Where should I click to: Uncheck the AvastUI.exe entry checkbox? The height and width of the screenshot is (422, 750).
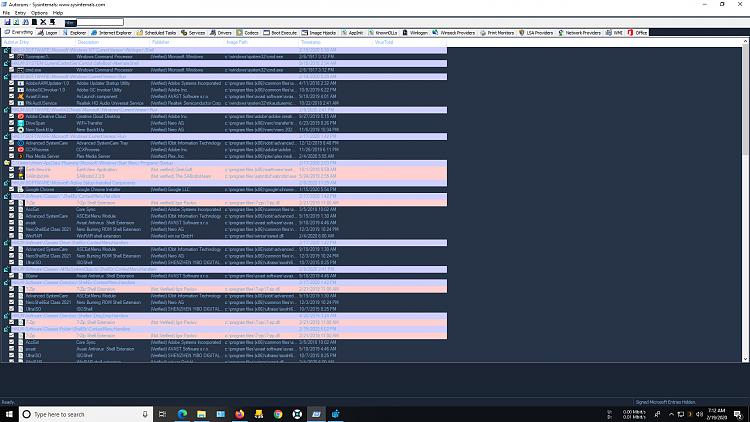click(11, 96)
